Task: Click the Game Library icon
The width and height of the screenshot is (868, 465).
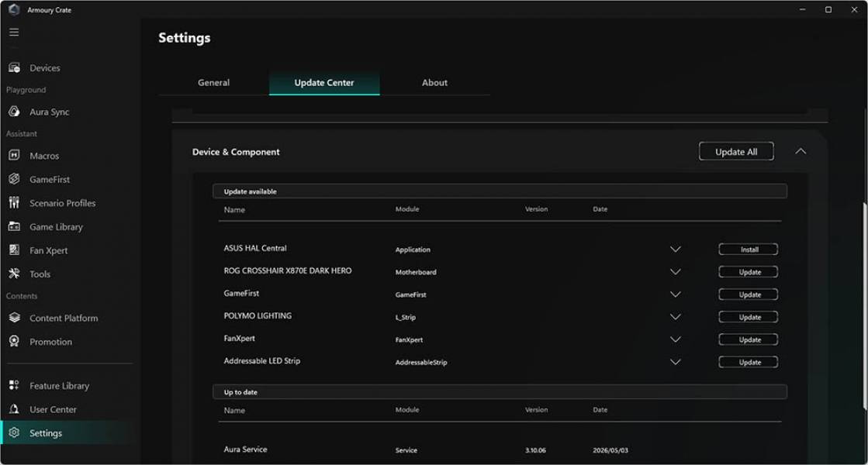Action: click(x=15, y=227)
